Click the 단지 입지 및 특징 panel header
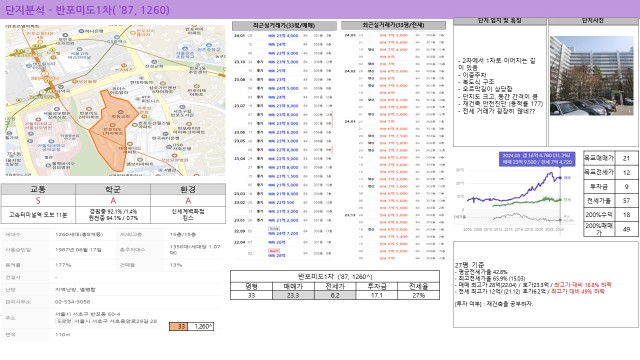The image size is (640, 360). (x=500, y=21)
